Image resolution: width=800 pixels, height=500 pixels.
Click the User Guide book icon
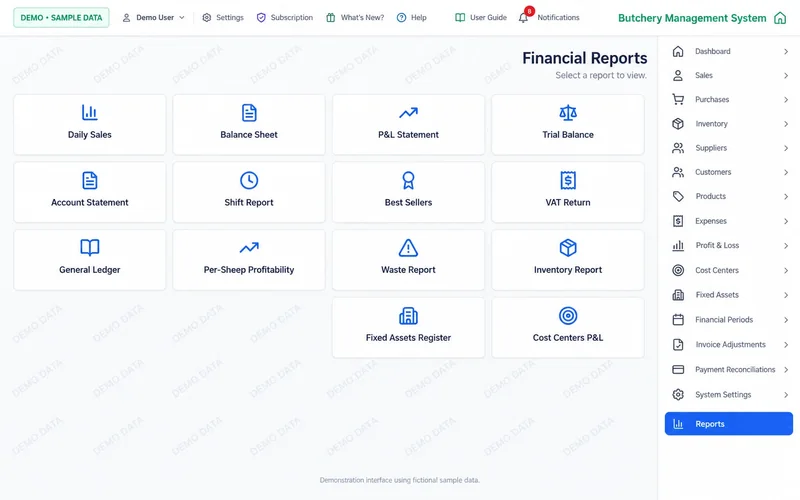460,17
